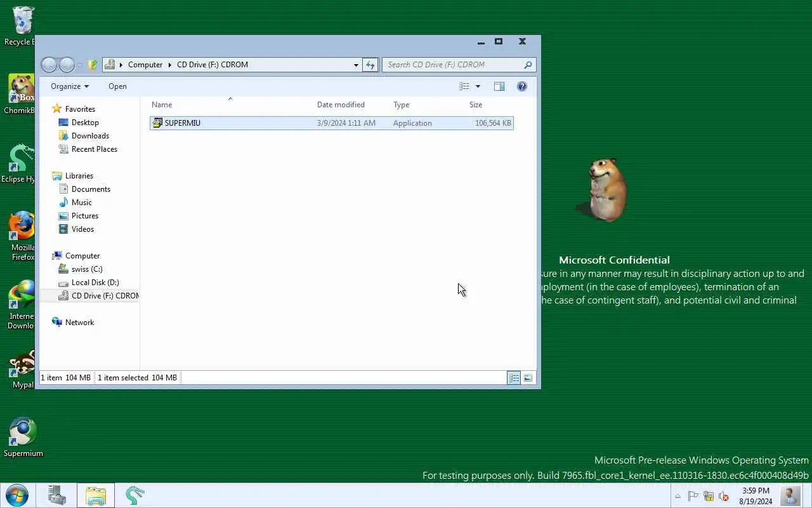Select Favorites in the navigation pane

(80, 109)
